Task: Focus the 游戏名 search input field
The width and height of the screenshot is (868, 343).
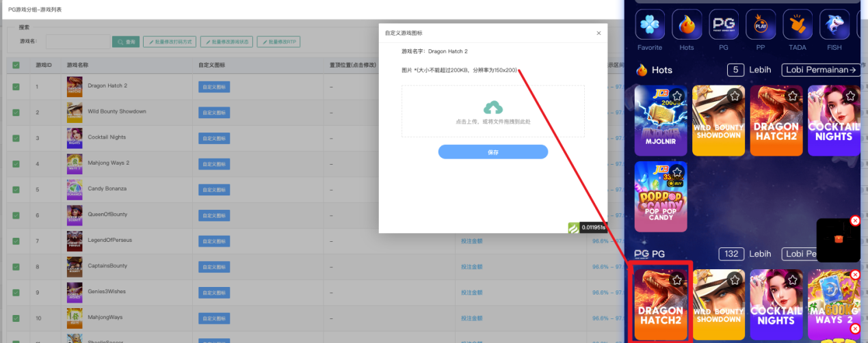Action: [x=77, y=42]
